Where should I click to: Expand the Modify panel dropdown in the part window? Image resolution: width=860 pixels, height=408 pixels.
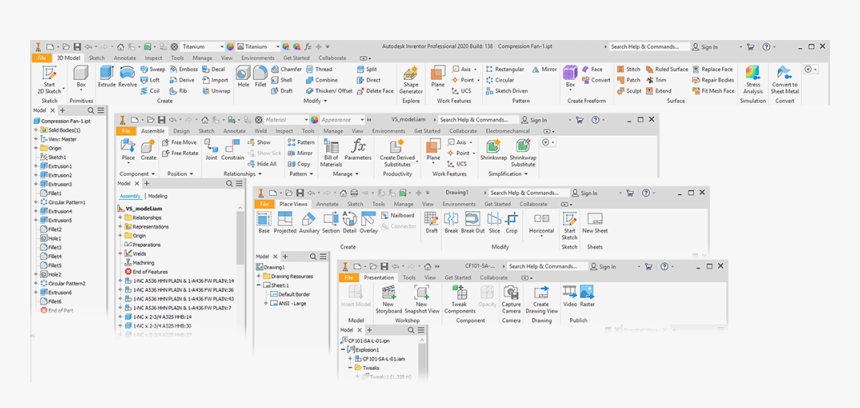(x=315, y=101)
